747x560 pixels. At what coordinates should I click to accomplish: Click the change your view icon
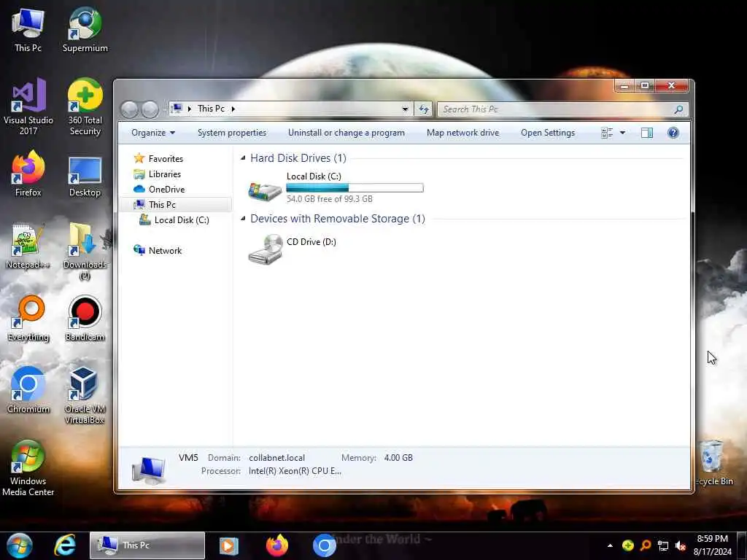pos(607,133)
